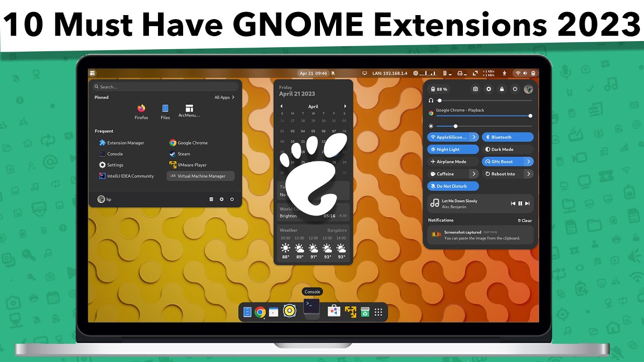
Task: Enable Dark Mode
Action: pos(508,149)
